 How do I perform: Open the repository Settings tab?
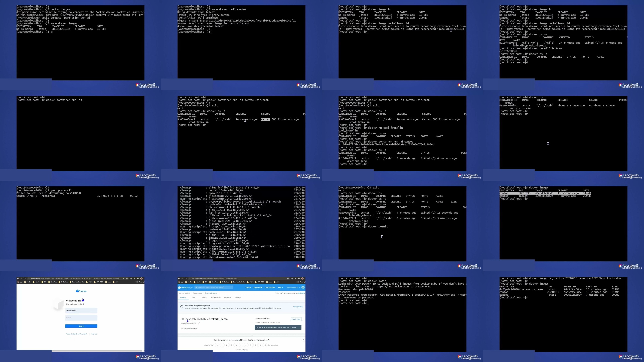[238, 298]
